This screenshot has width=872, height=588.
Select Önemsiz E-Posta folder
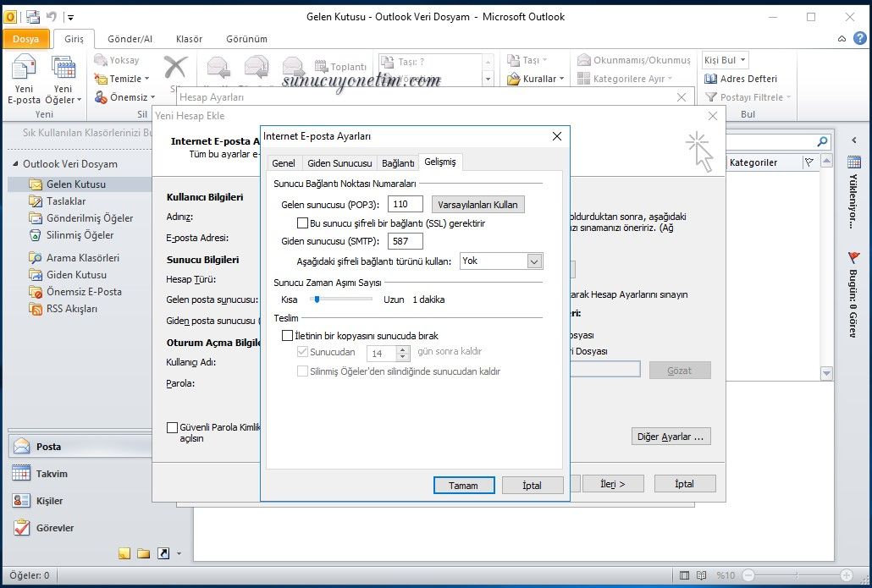coord(84,292)
